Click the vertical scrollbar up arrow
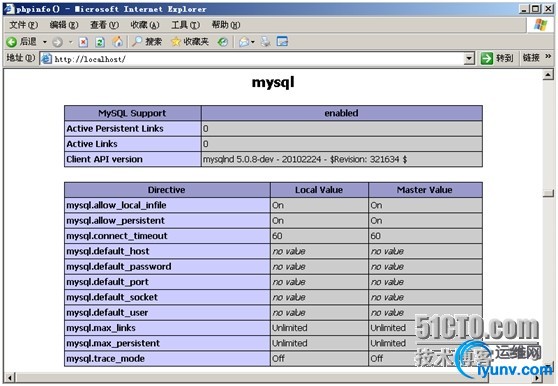 tap(548, 75)
